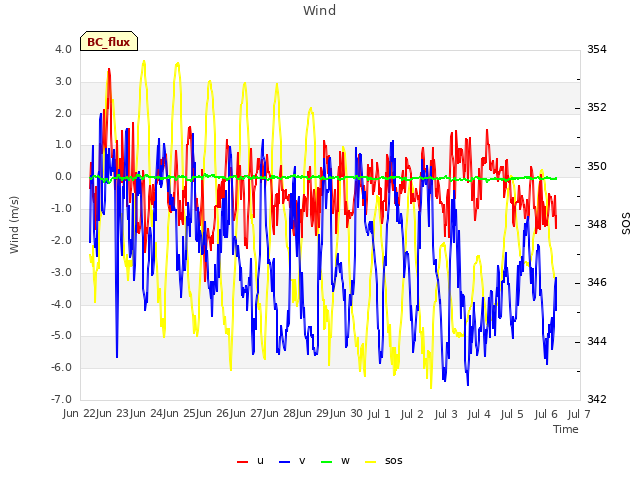Click the 'Time' axis label
The image size is (640, 480).
pyautogui.click(x=566, y=429)
